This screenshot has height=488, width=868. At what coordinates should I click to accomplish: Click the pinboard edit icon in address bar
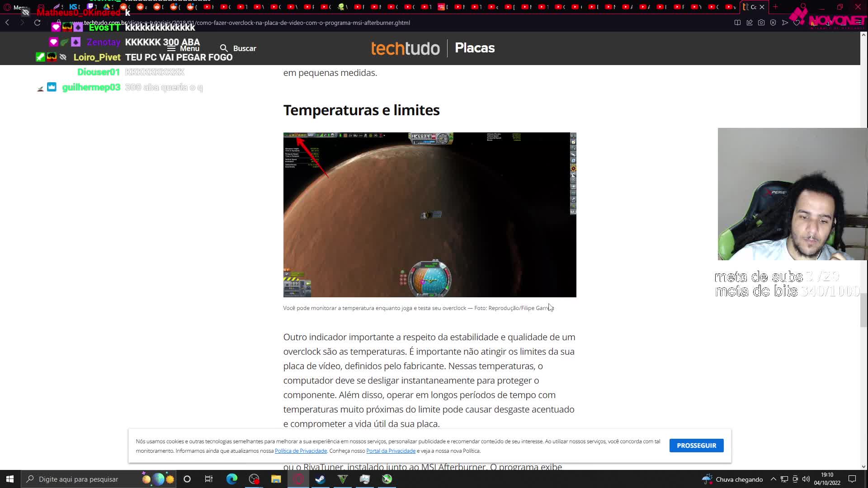[x=750, y=23]
